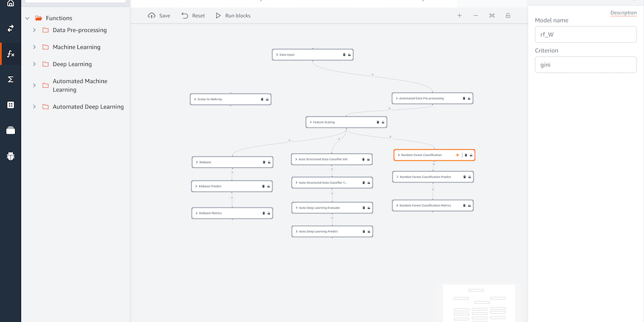Click the Save button
The height and width of the screenshot is (322, 644).
(x=159, y=16)
